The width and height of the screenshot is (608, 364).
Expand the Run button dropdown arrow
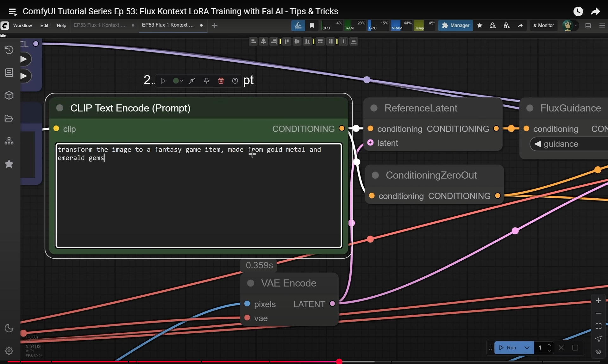[527, 348]
